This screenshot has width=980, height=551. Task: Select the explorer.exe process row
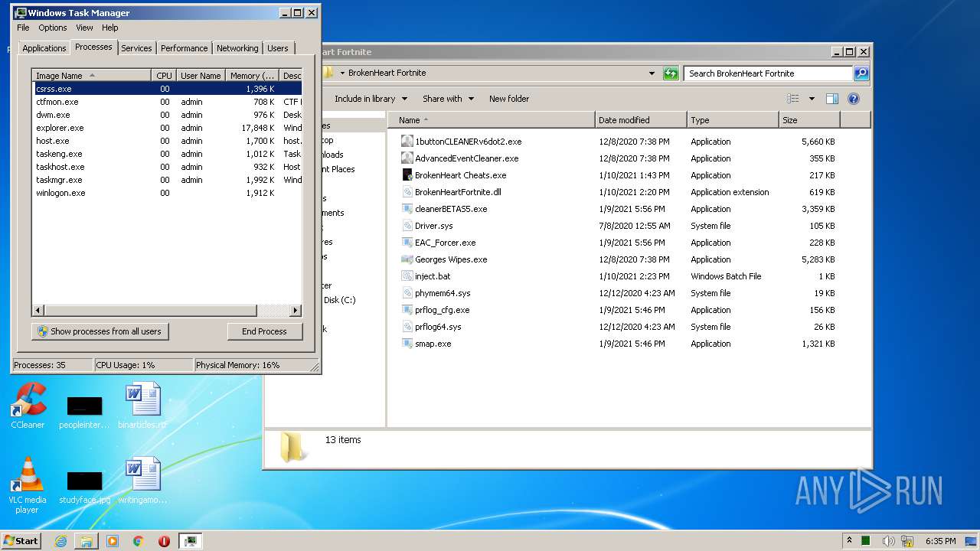click(x=167, y=128)
